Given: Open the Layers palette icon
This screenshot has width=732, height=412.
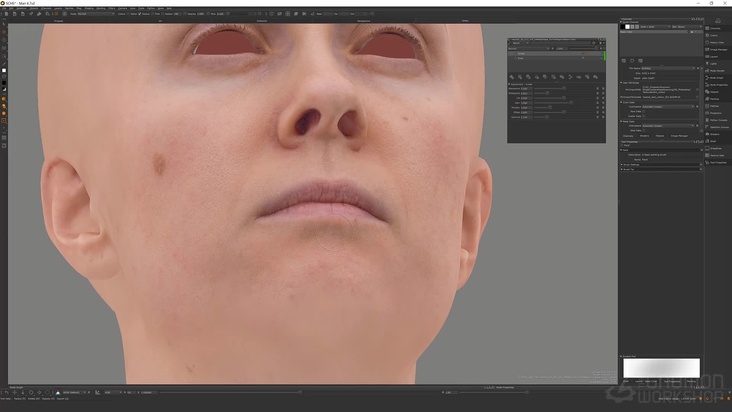Looking at the screenshot, I should click(x=715, y=56).
